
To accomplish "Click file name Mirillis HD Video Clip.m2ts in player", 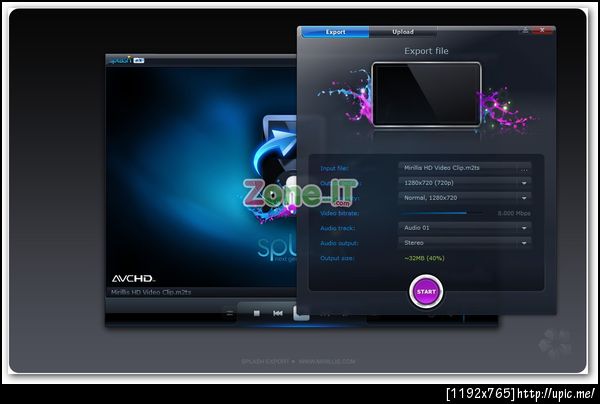I will coord(151,292).
